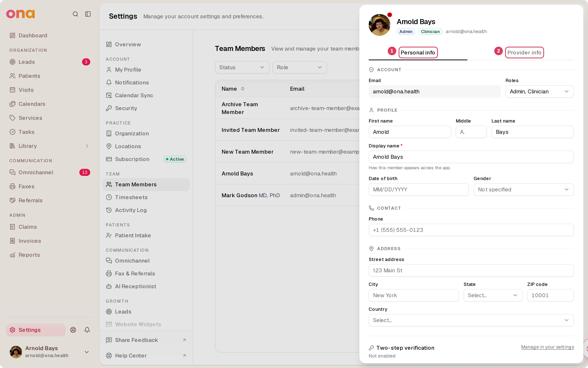The height and width of the screenshot is (368, 588).
Task: Open the Reports page
Action: (50, 255)
